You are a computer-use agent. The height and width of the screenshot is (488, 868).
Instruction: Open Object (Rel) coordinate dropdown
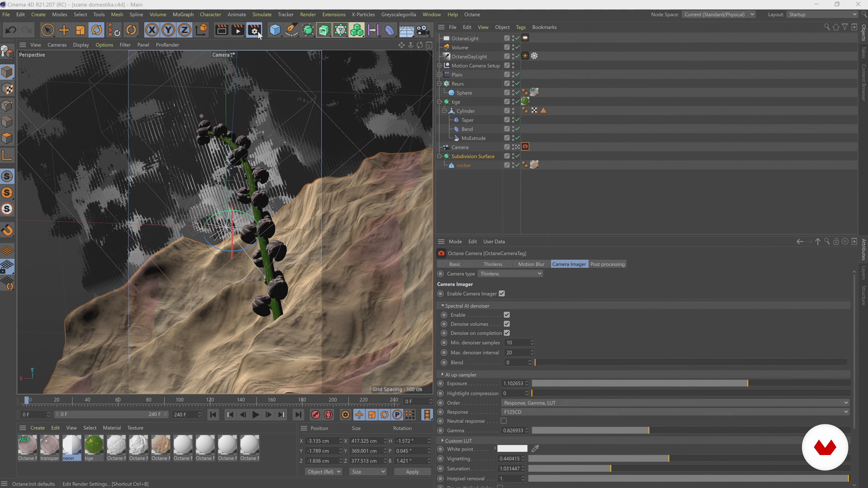point(323,472)
